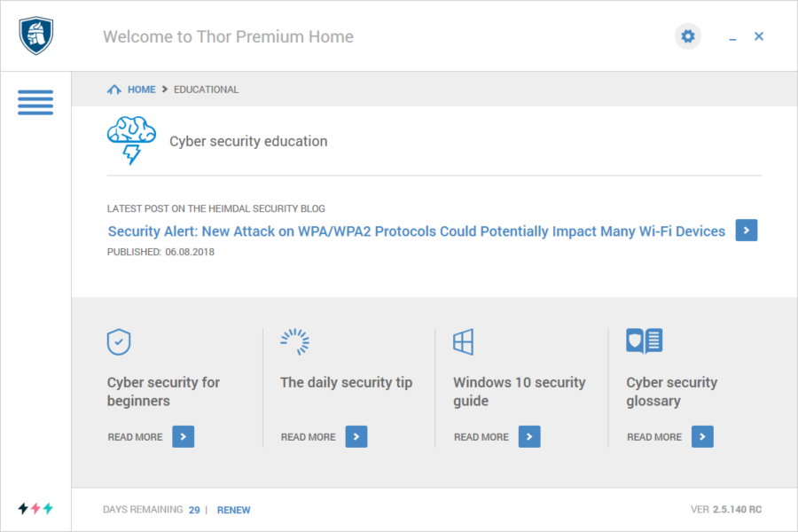
Task: Click arrow under The daily security tip
Action: pos(356,437)
